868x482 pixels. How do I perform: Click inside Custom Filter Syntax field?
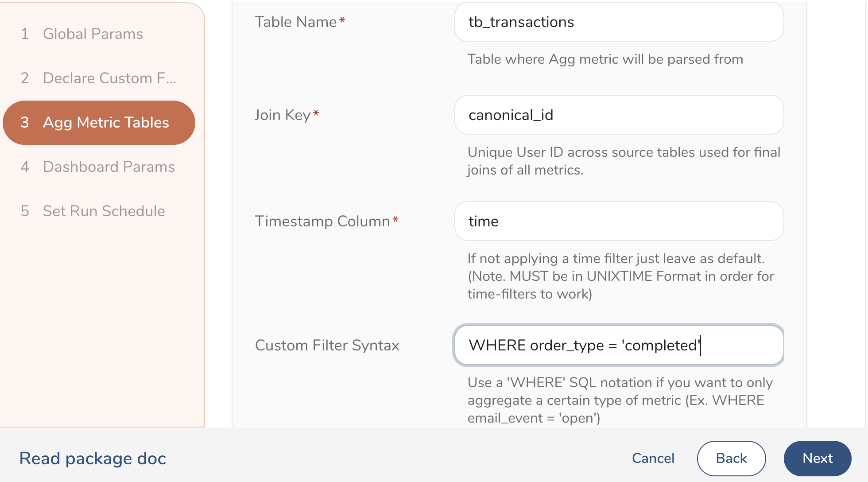pos(619,346)
